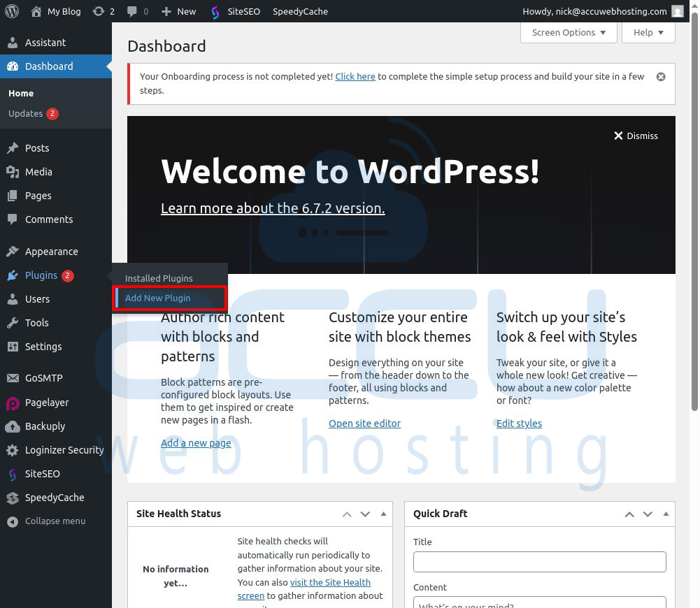Click the Plugins plug icon in sidebar
The image size is (700, 608).
pos(13,275)
